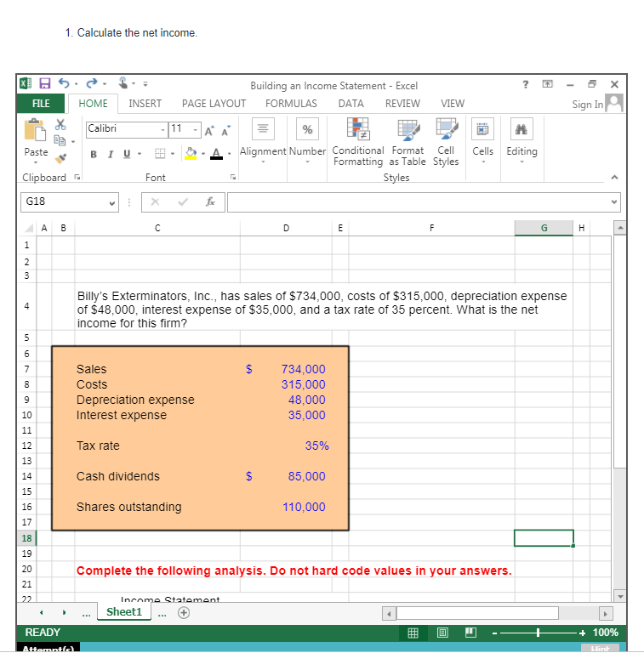Open the Paste options dropdown arrow
644x653 pixels.
[36, 163]
